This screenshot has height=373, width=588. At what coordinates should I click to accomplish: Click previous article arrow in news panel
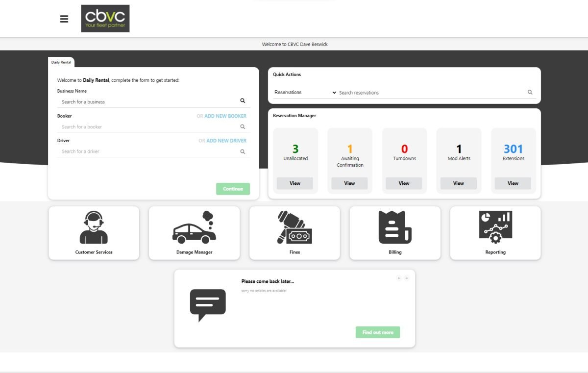[x=399, y=278]
